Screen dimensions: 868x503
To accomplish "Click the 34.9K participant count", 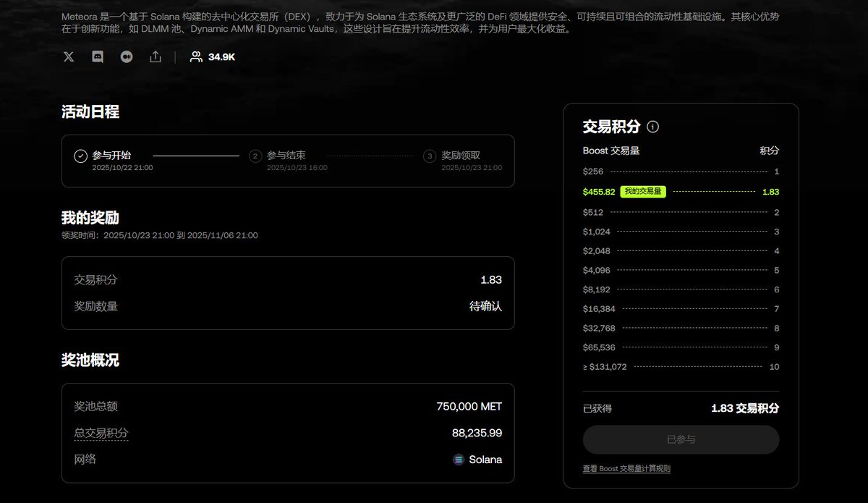I will coord(222,56).
